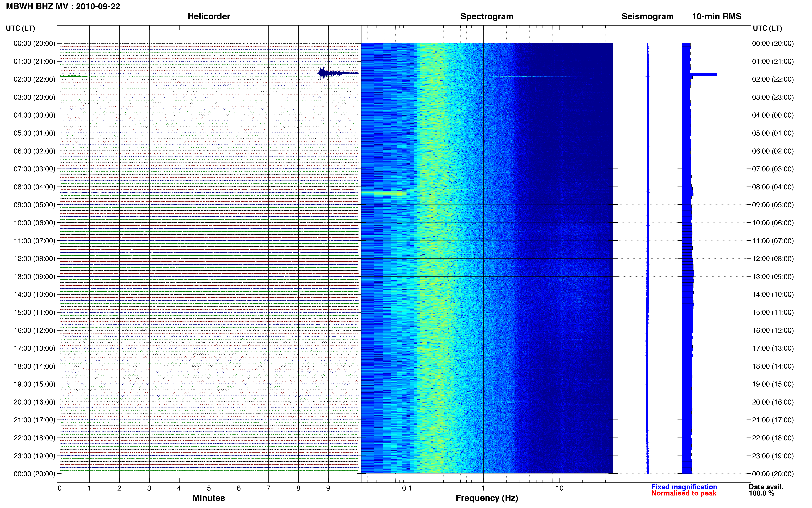Image resolution: width=812 pixels, height=508 pixels.
Task: Click the left 'UTC (LT)' axis label
Action: coord(21,28)
